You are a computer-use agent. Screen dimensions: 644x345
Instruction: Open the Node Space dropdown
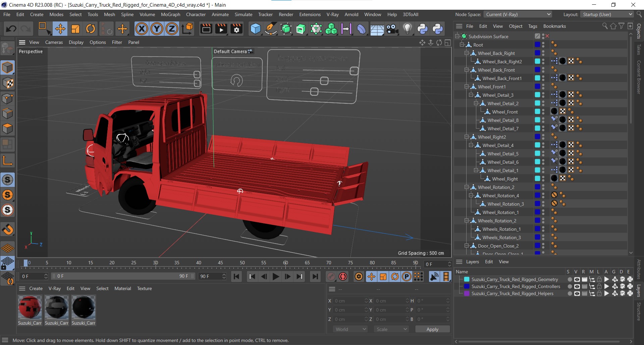[518, 14]
